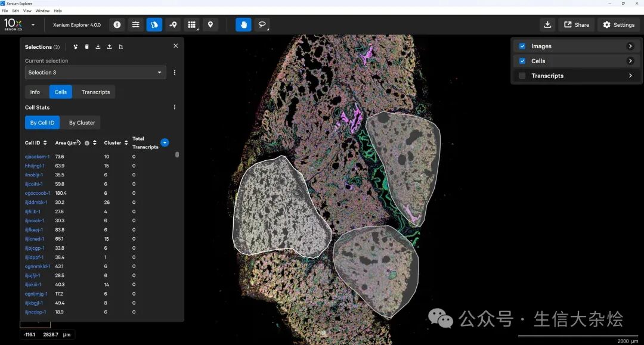The height and width of the screenshot is (345, 644).
Task: Sort table by Cell ID
Action: point(45,143)
